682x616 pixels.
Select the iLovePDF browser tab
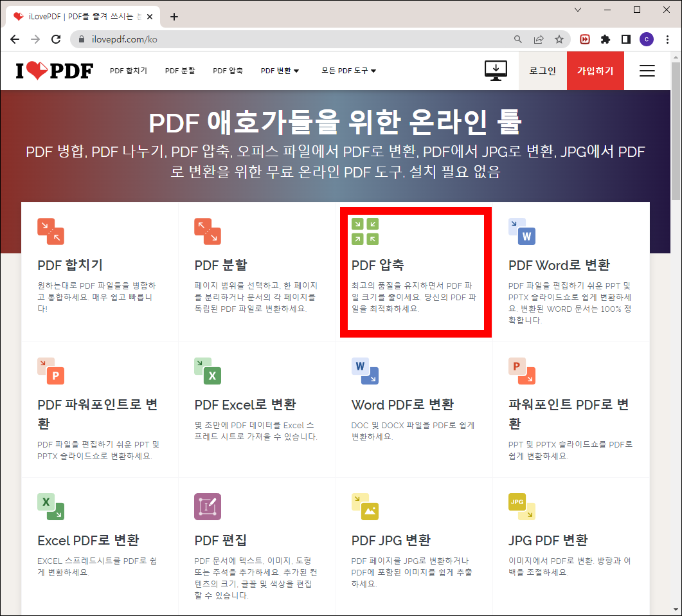(x=77, y=16)
